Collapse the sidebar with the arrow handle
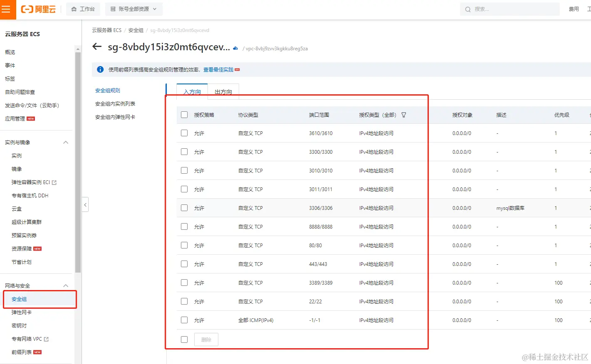The image size is (591, 364). 85,204
